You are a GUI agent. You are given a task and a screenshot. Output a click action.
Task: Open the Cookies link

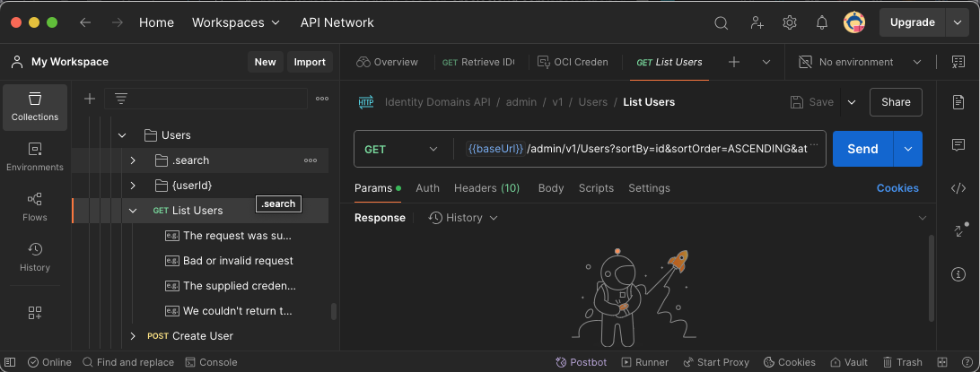[897, 188]
